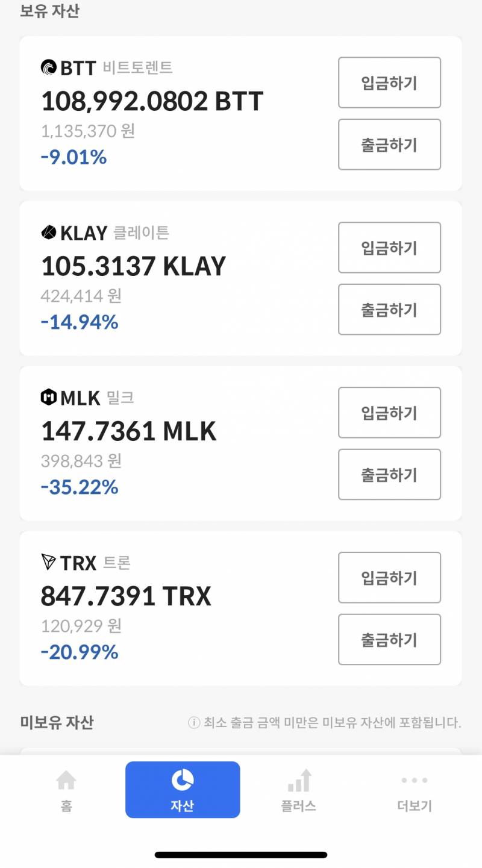The image size is (482, 868).
Task: Tap the KLAY Klaytn coin logo
Action: pos(49,233)
